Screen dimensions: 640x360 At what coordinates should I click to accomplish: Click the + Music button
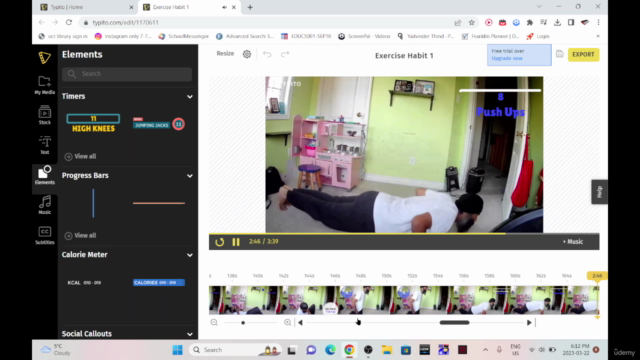(573, 242)
